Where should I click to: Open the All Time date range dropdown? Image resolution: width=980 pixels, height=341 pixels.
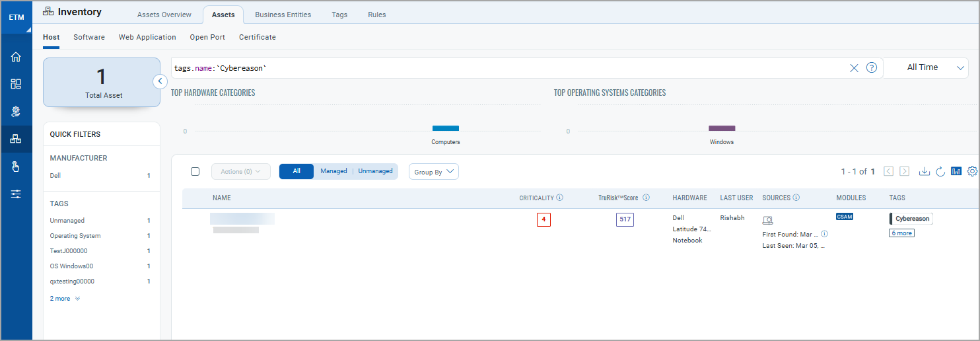coord(925,67)
